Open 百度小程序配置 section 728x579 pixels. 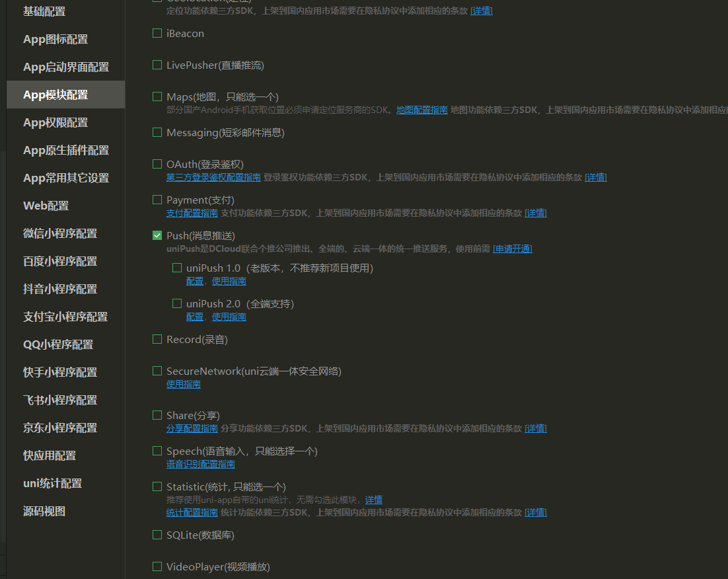tap(60, 261)
